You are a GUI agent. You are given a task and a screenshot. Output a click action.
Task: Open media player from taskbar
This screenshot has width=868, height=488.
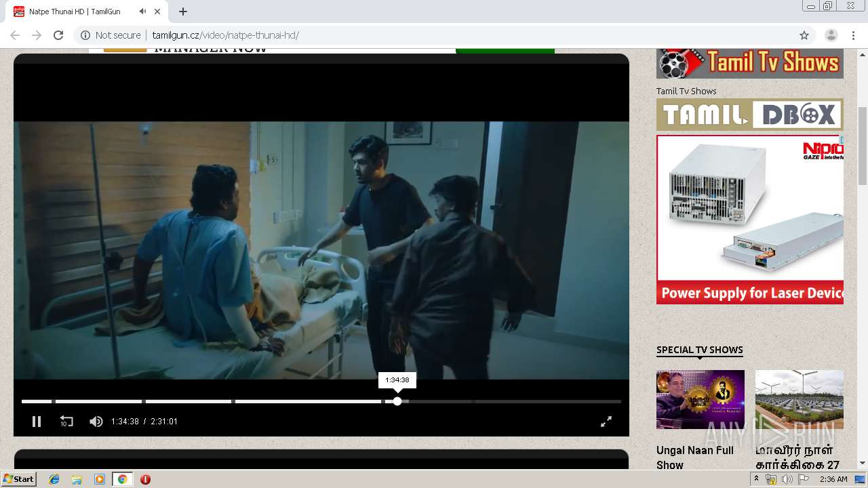coord(100,479)
